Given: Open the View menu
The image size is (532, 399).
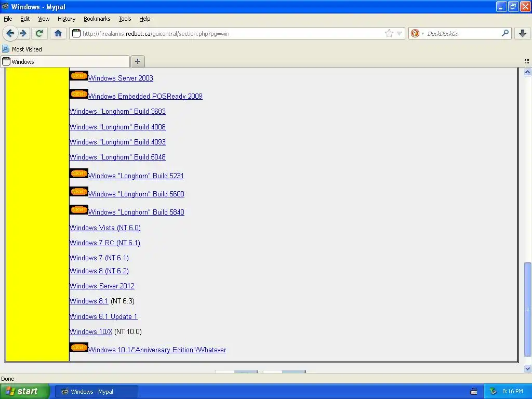Looking at the screenshot, I should coord(44,19).
